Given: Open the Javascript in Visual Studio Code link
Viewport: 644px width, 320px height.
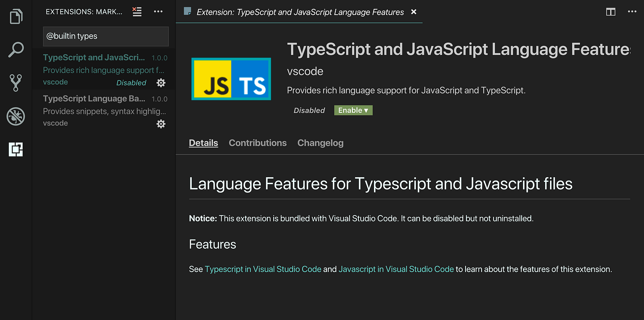Looking at the screenshot, I should tap(396, 269).
